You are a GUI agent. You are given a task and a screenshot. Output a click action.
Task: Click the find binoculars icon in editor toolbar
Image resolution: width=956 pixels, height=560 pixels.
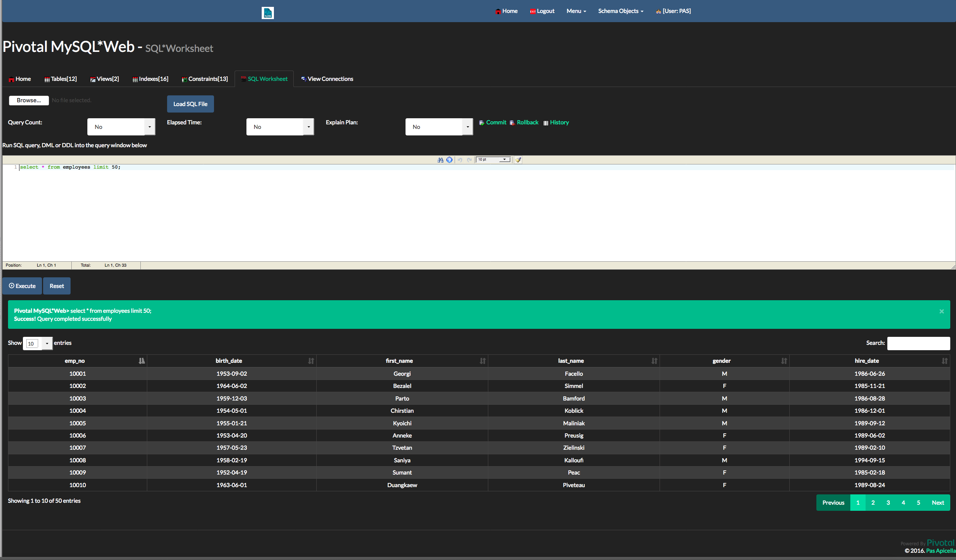coord(440,160)
